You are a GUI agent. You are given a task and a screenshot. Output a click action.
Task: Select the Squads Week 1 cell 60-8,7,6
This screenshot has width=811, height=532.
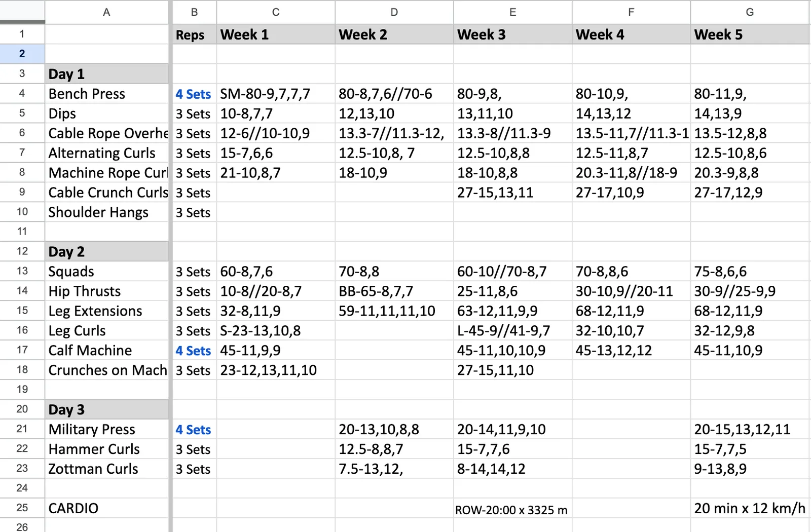tap(276, 272)
